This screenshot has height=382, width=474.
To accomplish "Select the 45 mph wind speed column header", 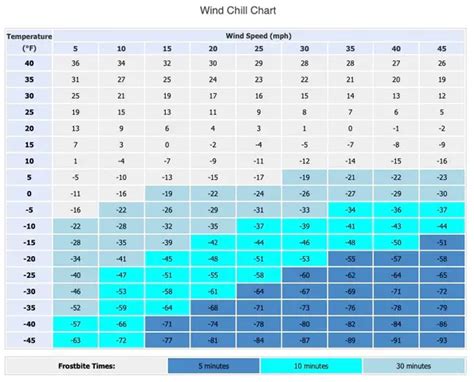I will pos(442,49).
